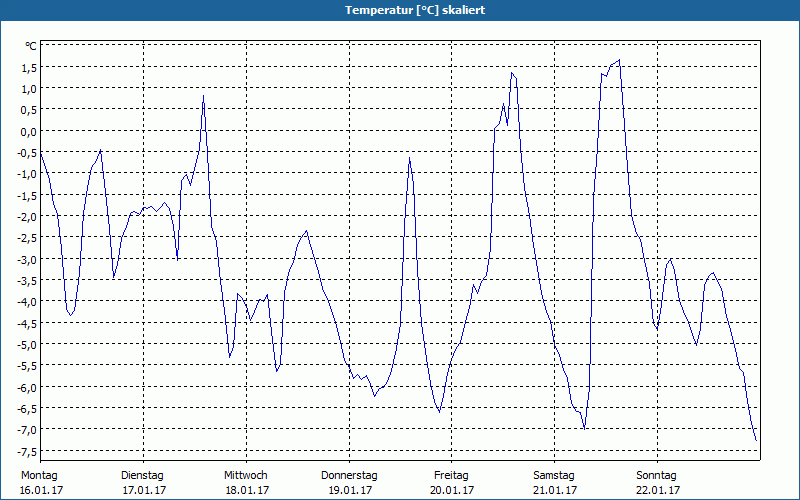Select the date 17.01.17

click(144, 490)
